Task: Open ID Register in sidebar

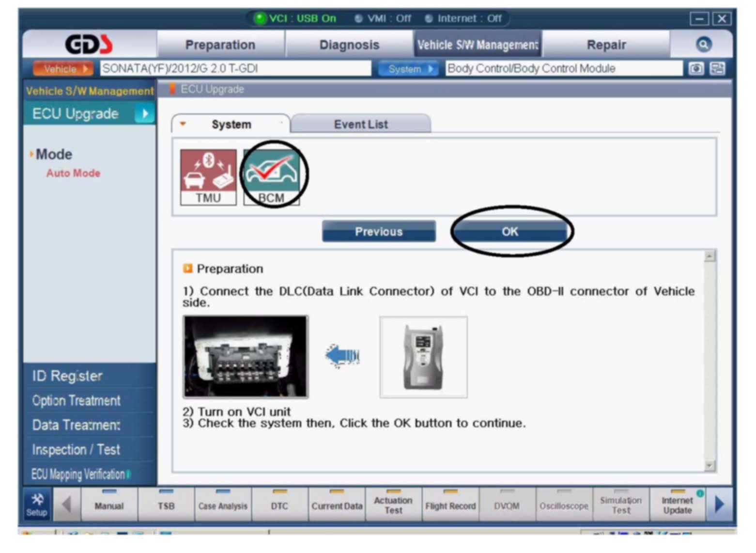Action: (67, 376)
